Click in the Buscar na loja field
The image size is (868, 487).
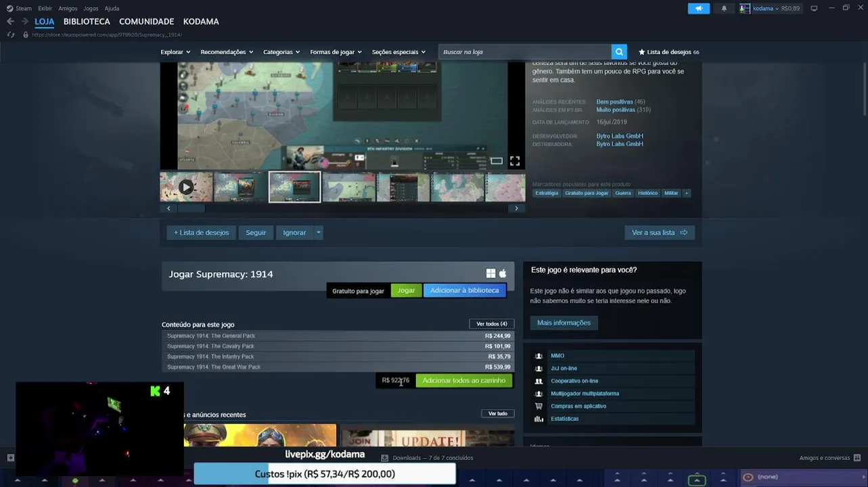[525, 52]
